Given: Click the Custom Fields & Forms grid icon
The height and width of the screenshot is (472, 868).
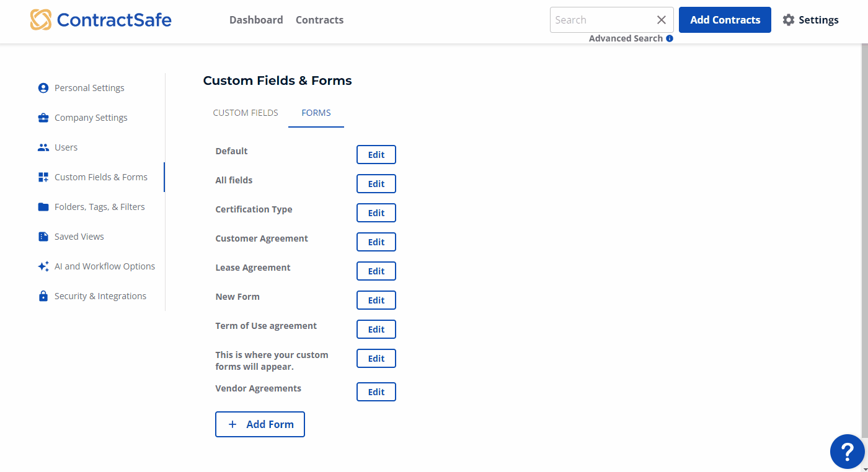Looking at the screenshot, I should click(42, 177).
